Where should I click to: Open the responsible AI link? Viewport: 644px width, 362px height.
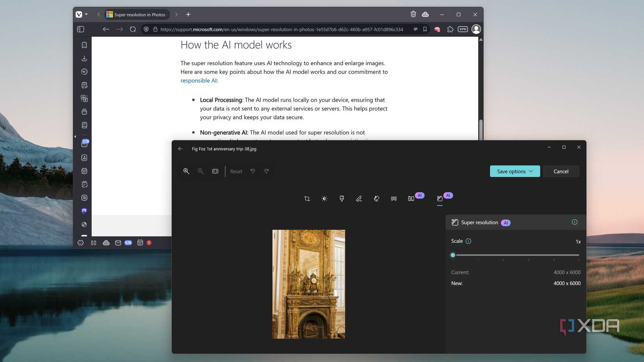click(x=198, y=80)
